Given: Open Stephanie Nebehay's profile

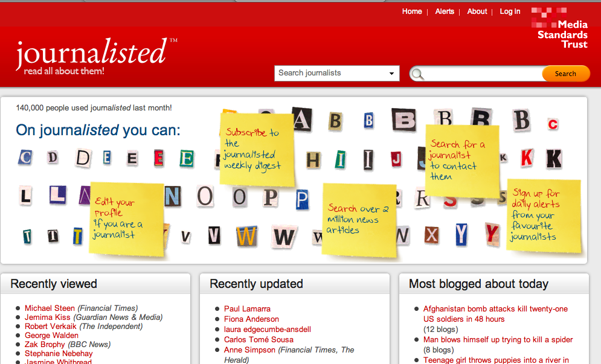Looking at the screenshot, I should point(59,353).
